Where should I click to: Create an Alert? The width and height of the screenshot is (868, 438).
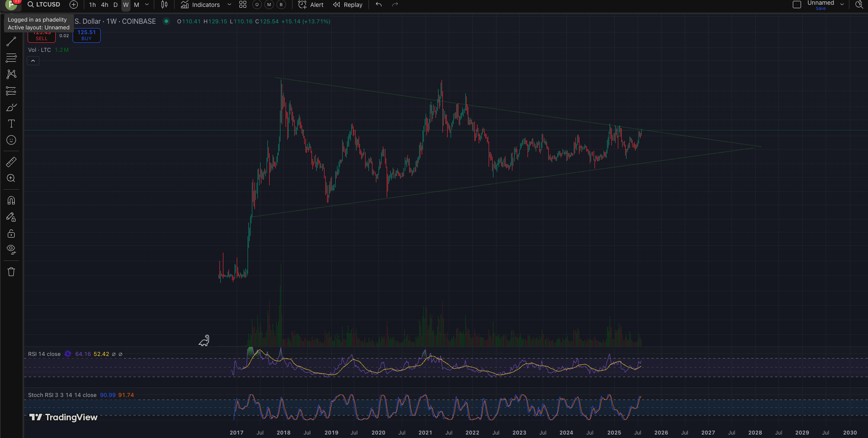311,5
